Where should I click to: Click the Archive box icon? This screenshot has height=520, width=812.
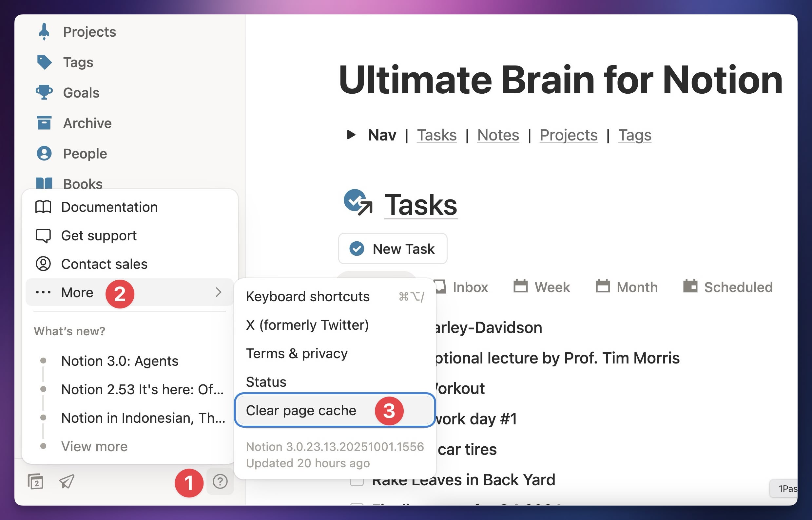pos(44,123)
